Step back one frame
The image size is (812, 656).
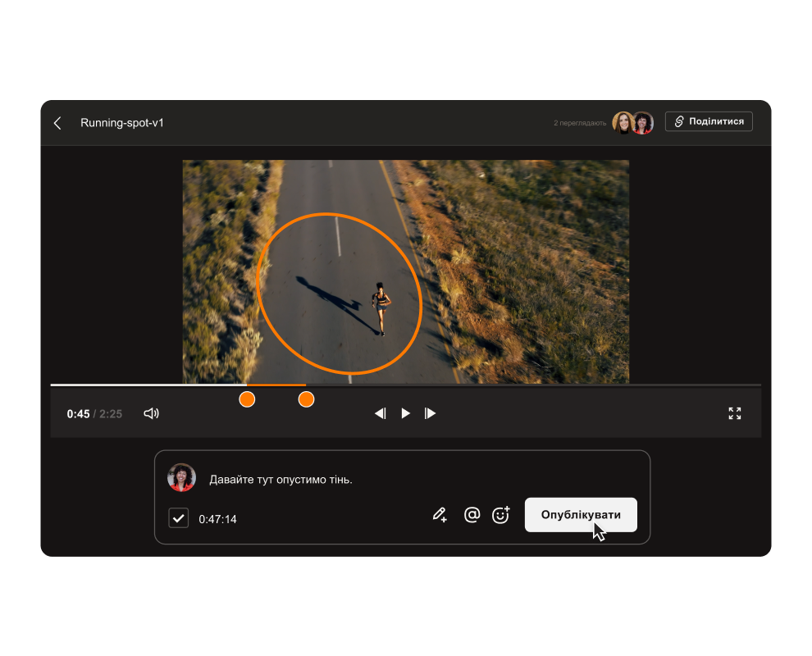point(380,413)
